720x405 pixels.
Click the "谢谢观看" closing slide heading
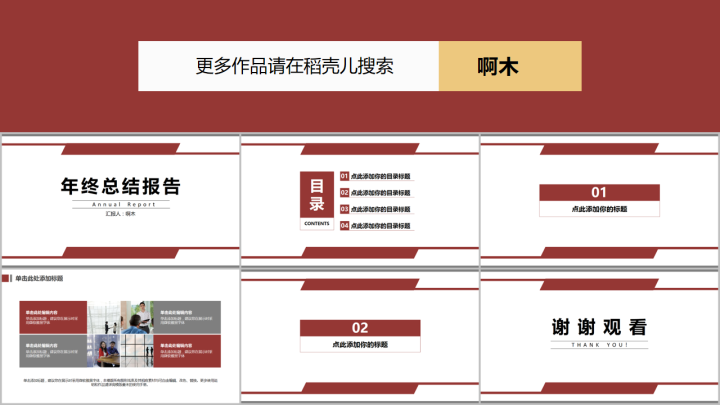coord(599,327)
